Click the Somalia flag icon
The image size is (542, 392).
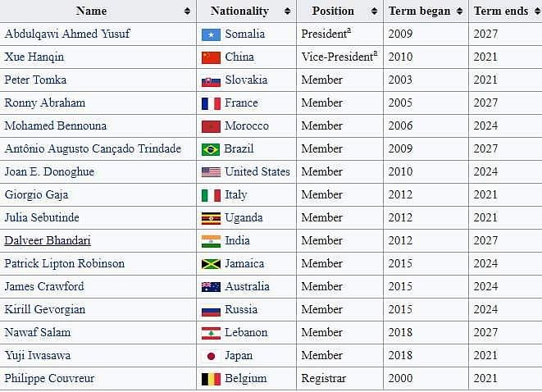point(211,34)
